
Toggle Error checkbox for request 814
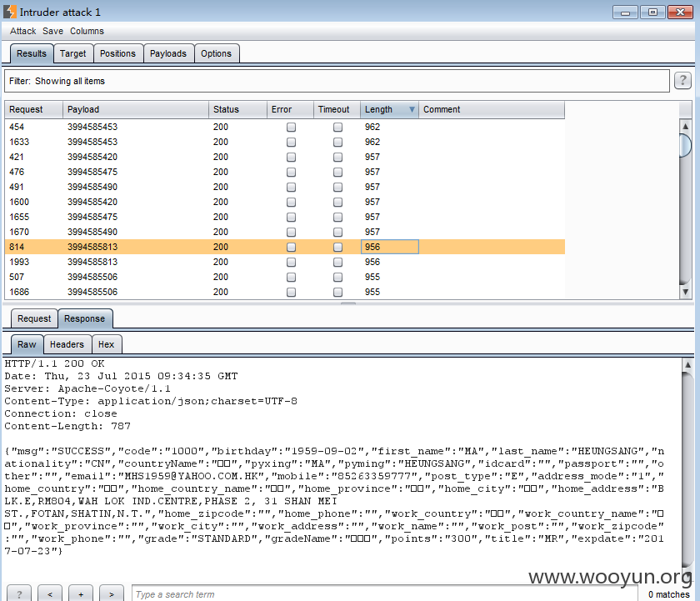[291, 247]
